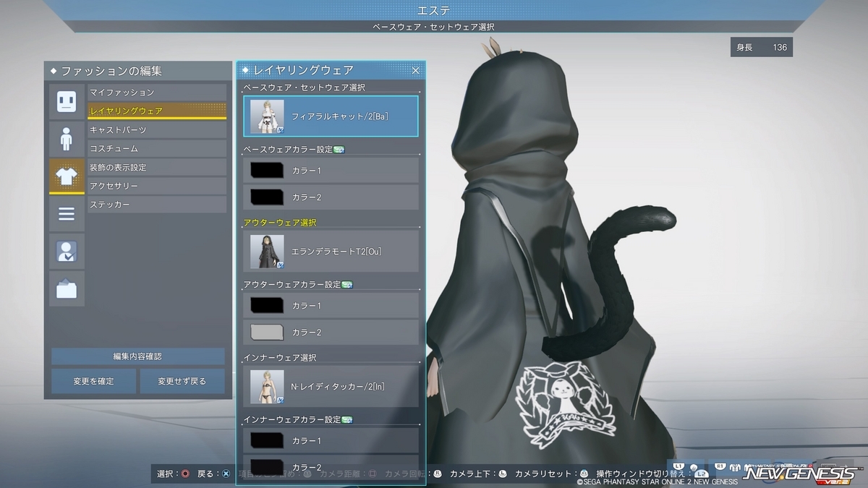The height and width of the screenshot is (488, 868).
Task: Select basewear フィアラルキャット/2[Ba] row
Action: (331, 116)
